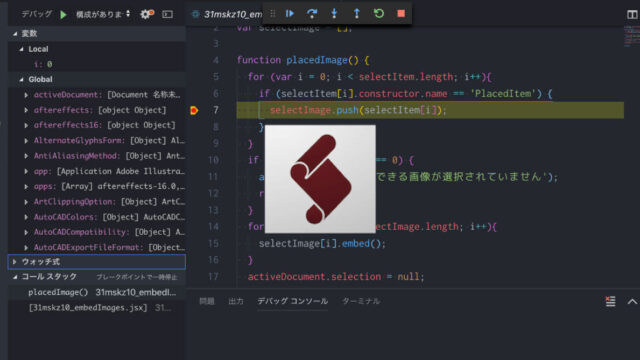
Task: Expand the AutoCADColors variable
Action: coord(26,217)
